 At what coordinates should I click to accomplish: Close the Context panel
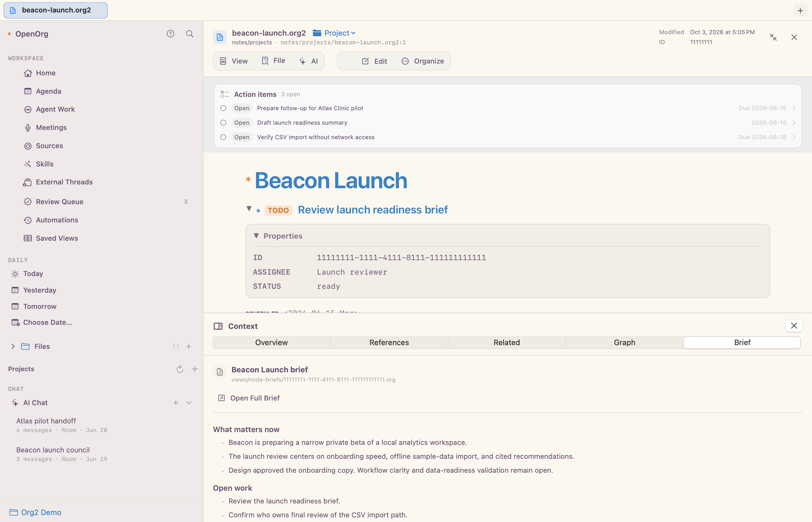794,326
